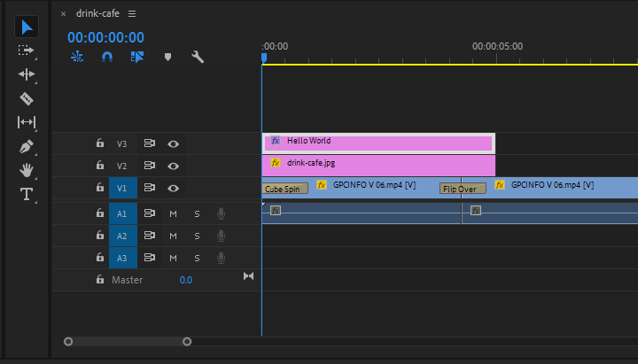
Task: Select the Ripple Edit tool
Action: [x=27, y=74]
